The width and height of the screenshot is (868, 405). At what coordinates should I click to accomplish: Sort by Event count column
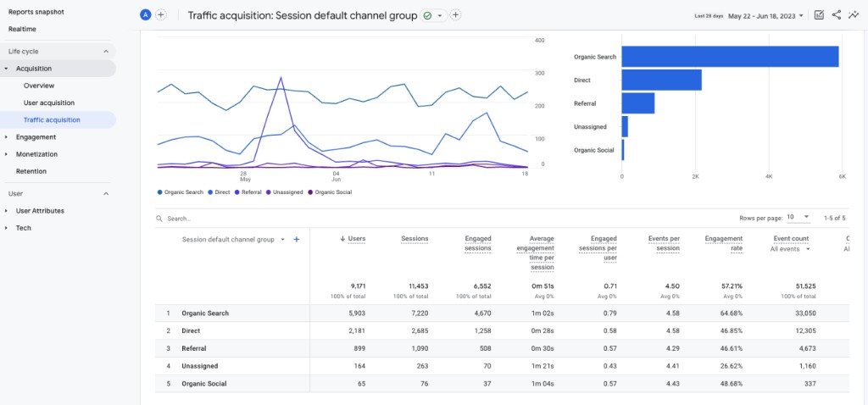791,239
